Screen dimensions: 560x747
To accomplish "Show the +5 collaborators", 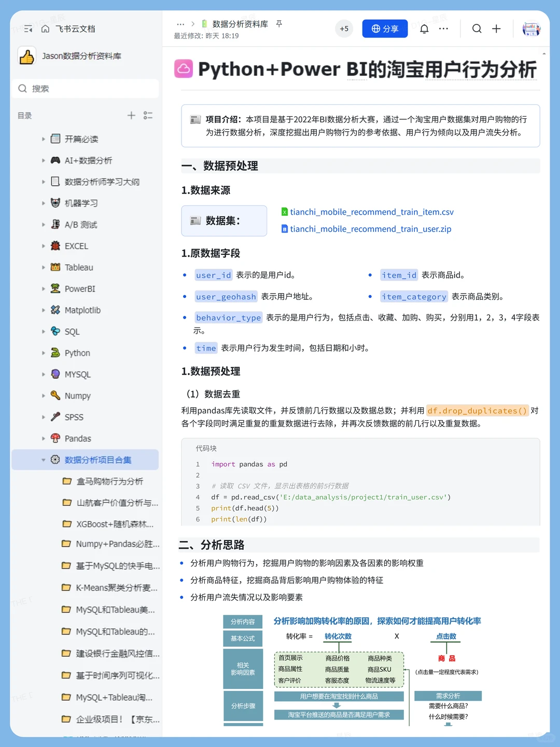I will (344, 29).
